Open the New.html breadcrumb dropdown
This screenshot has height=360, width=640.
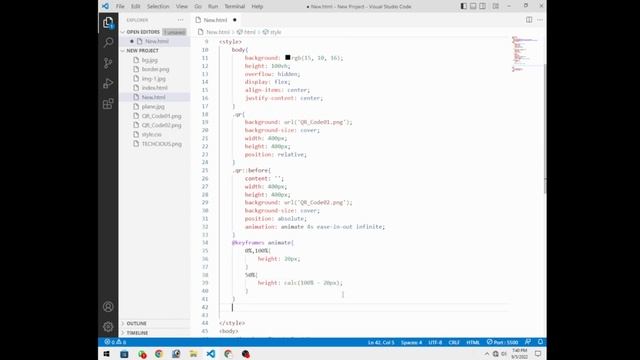[x=214, y=32]
